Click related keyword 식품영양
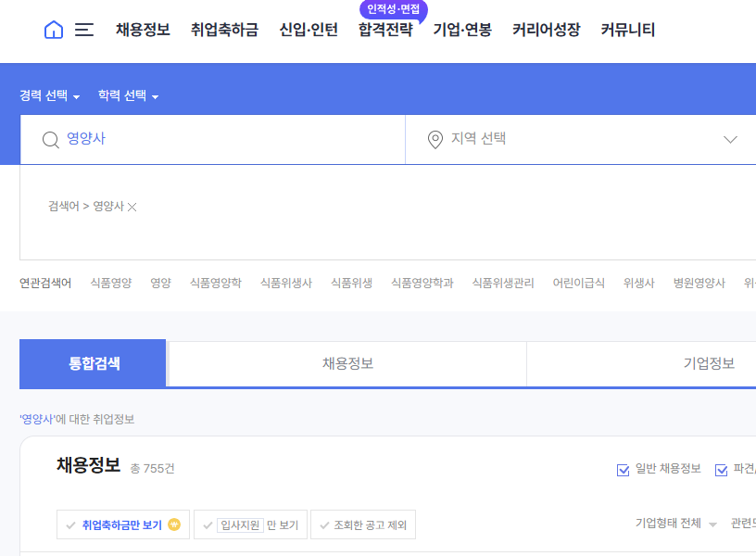Viewport: 756px width, 556px height. [111, 283]
